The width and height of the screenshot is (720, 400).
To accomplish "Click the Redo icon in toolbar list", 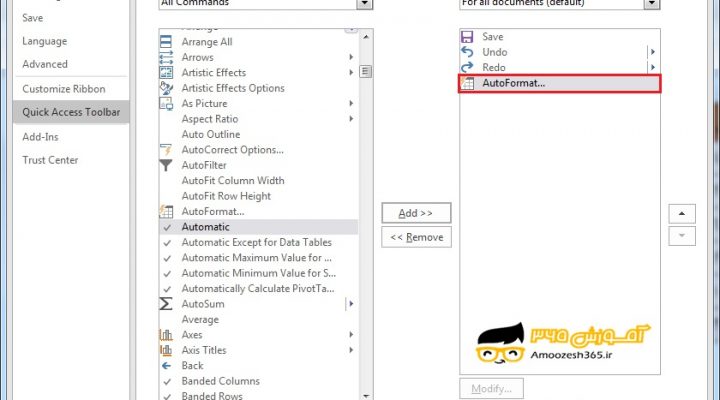I will point(467,68).
